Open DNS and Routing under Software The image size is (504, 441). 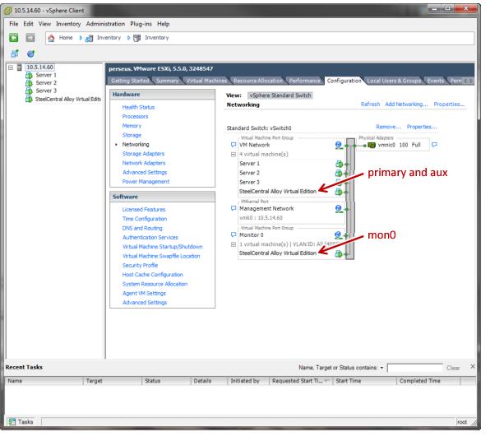142,228
